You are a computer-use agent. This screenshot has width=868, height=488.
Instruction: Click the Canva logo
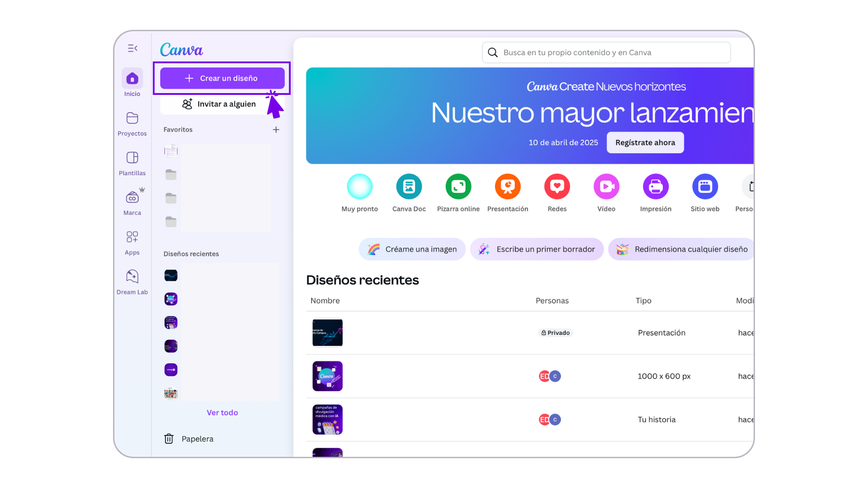pos(182,50)
